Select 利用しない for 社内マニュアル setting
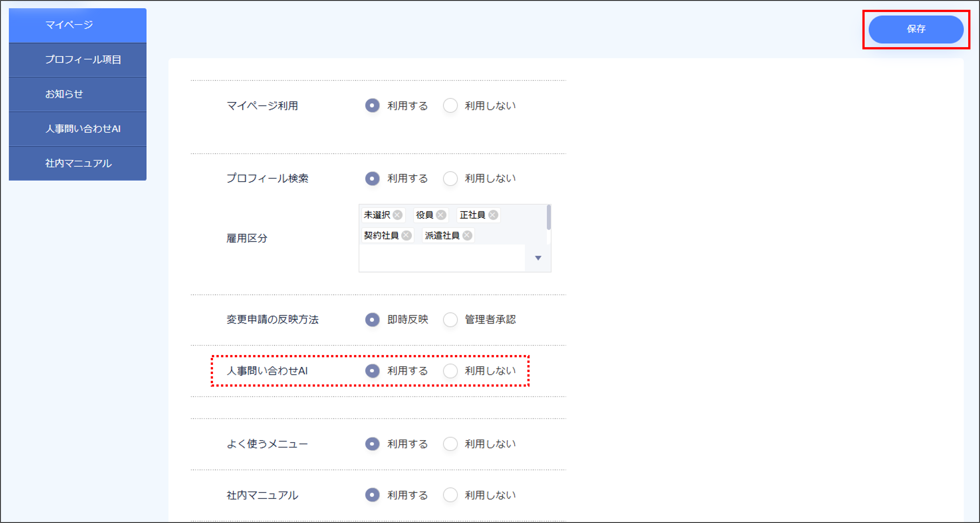 pyautogui.click(x=450, y=495)
